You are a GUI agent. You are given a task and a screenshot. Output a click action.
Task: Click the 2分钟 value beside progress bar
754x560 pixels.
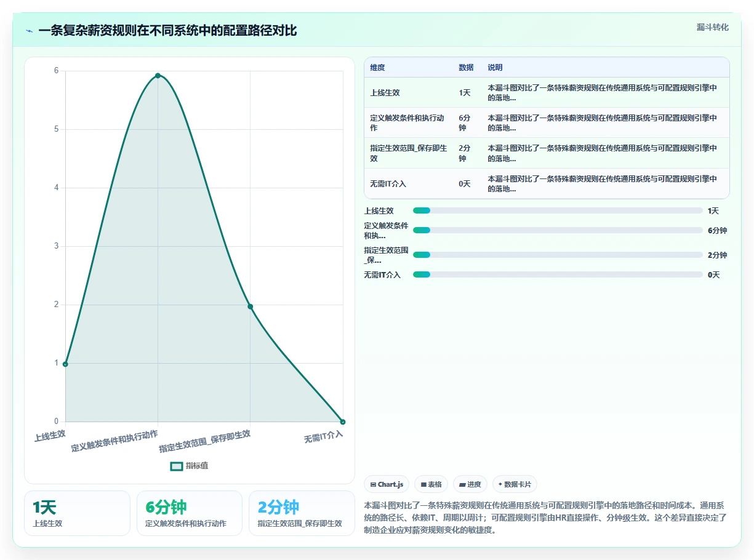click(717, 255)
